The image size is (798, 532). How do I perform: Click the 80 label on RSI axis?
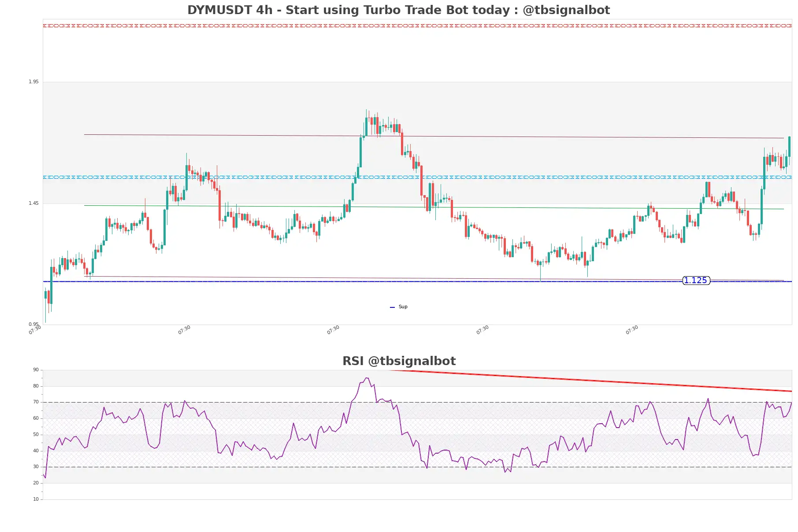pyautogui.click(x=36, y=386)
